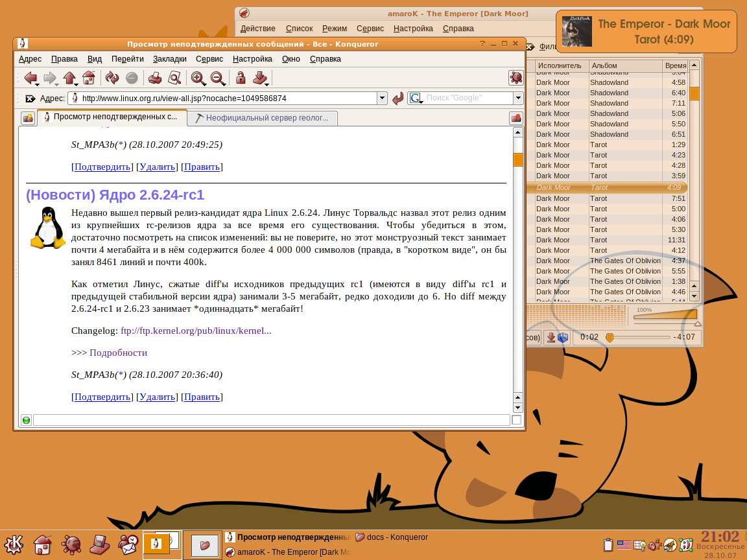Click the amaroK playlist scrollbar thumb

click(x=694, y=93)
